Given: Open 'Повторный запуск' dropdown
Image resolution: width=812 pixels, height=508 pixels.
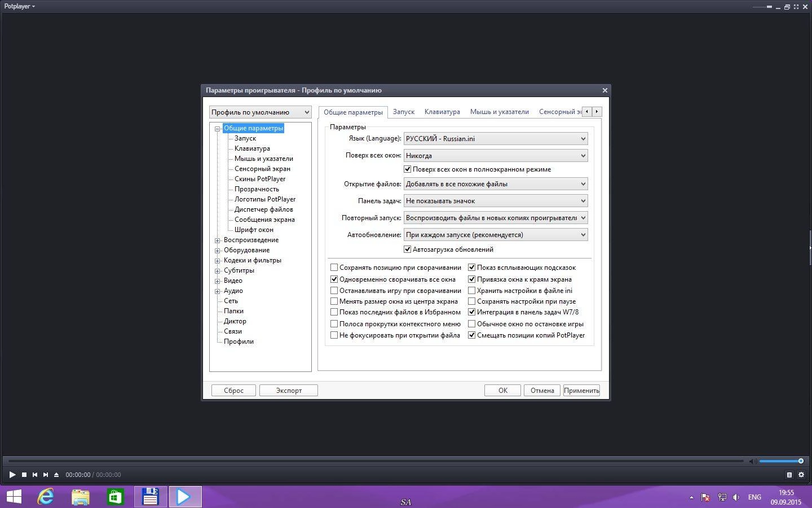Looking at the screenshot, I should (496, 218).
